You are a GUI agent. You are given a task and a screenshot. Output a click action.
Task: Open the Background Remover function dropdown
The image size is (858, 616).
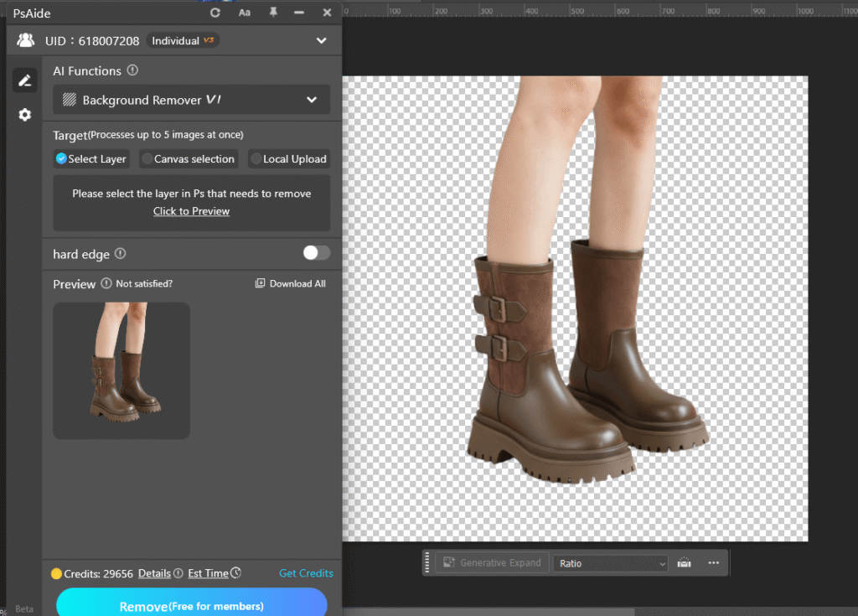[191, 99]
